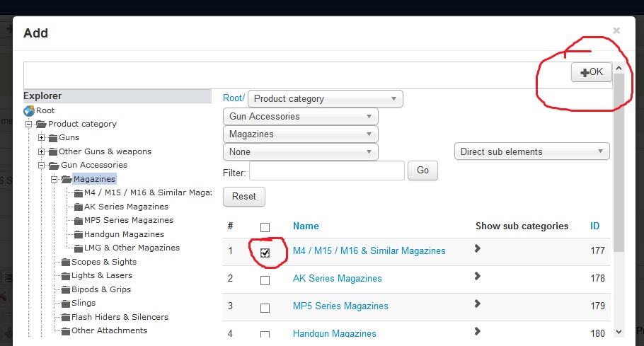Screen dimensions: 644x346
Task: Select Bipods & Grips in Explorer tree
Action: click(x=101, y=289)
